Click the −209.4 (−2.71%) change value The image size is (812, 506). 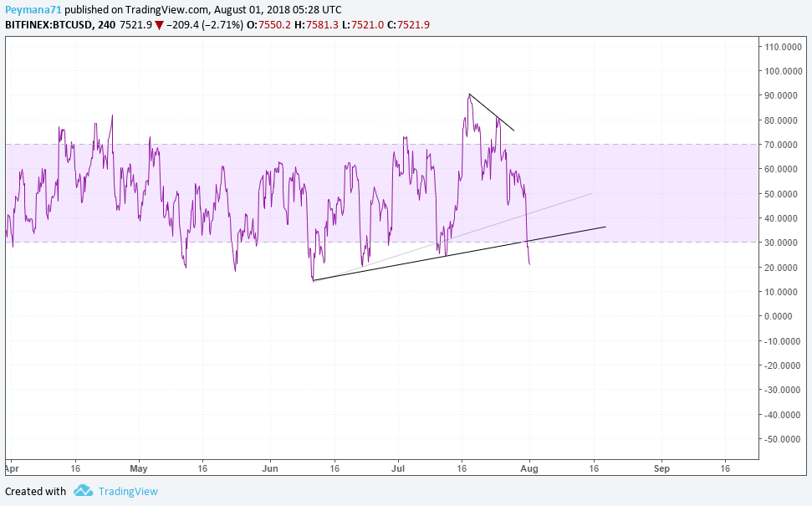205,25
